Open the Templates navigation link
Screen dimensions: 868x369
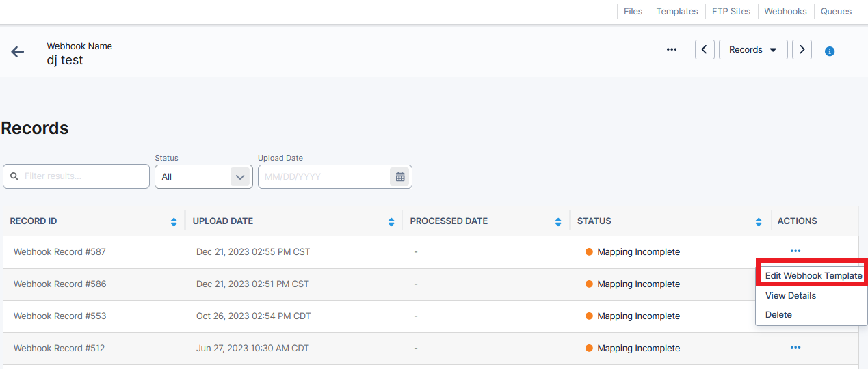[676, 12]
